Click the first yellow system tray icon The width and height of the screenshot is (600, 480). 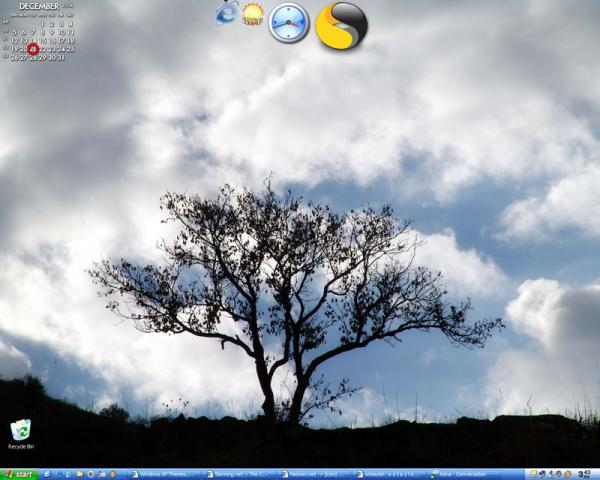533,475
